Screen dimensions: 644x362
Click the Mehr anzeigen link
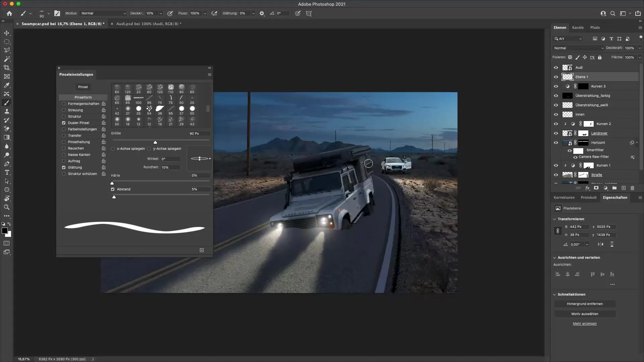[x=585, y=323]
